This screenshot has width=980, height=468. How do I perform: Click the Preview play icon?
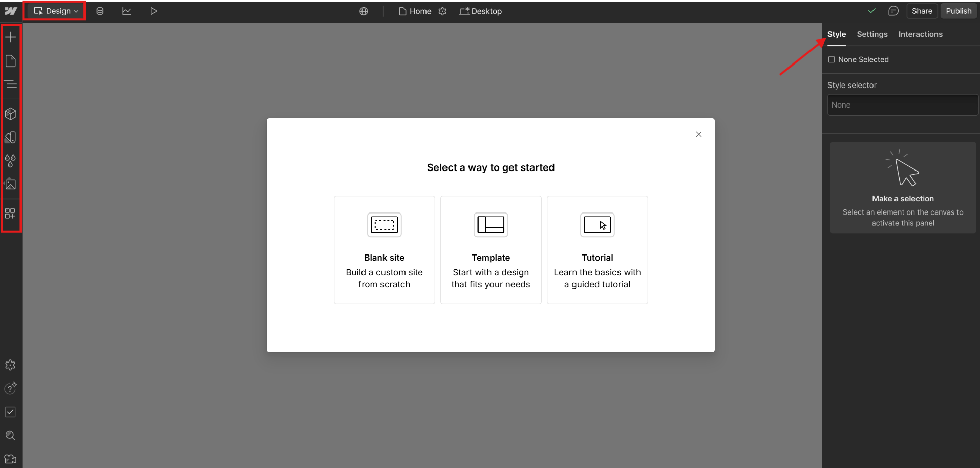pos(153,11)
